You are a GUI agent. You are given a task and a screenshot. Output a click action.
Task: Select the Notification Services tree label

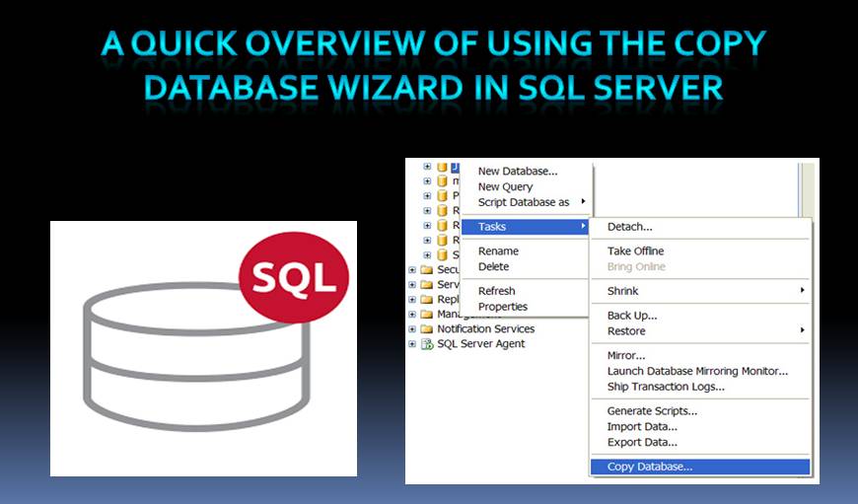coord(486,328)
